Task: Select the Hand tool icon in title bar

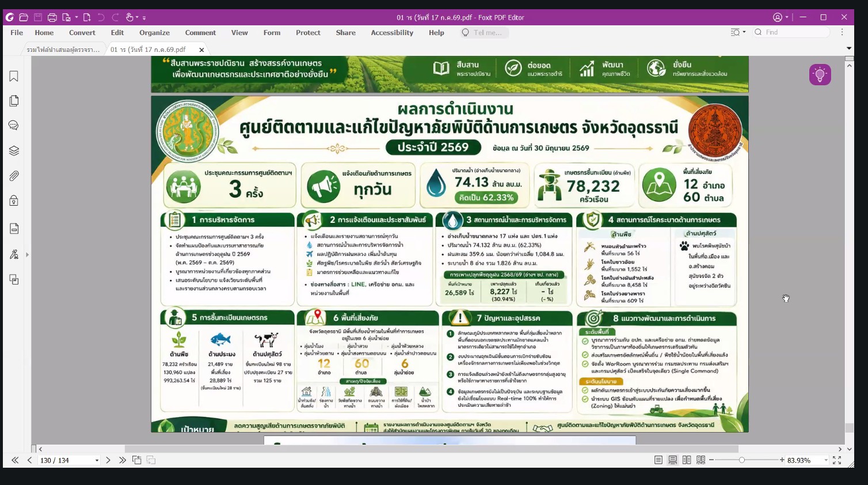Action: point(130,17)
